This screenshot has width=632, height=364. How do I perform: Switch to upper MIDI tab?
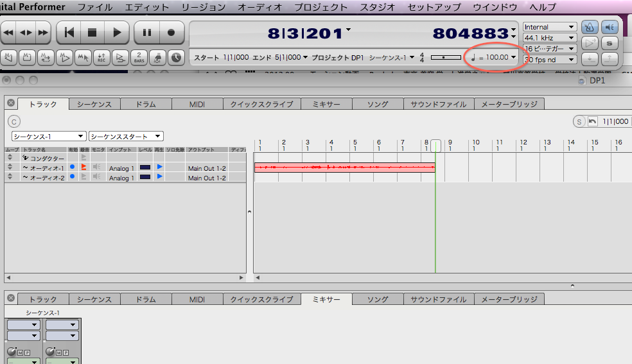coord(197,104)
